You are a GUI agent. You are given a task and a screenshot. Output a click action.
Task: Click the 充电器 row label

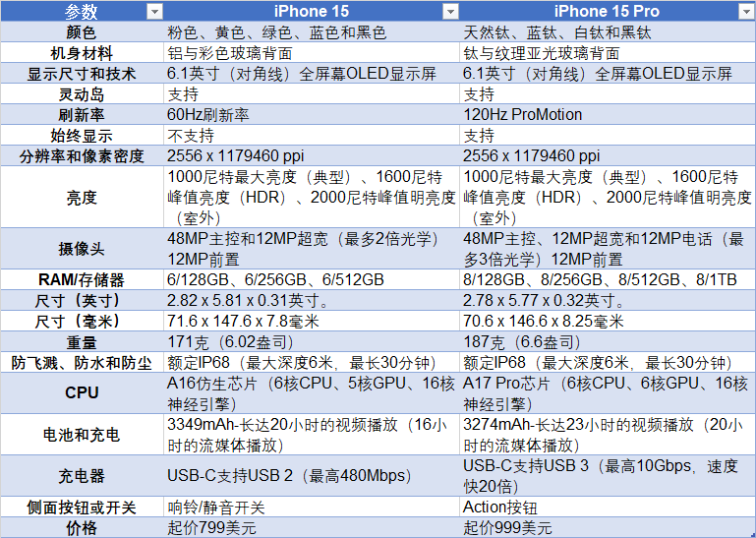82,476
